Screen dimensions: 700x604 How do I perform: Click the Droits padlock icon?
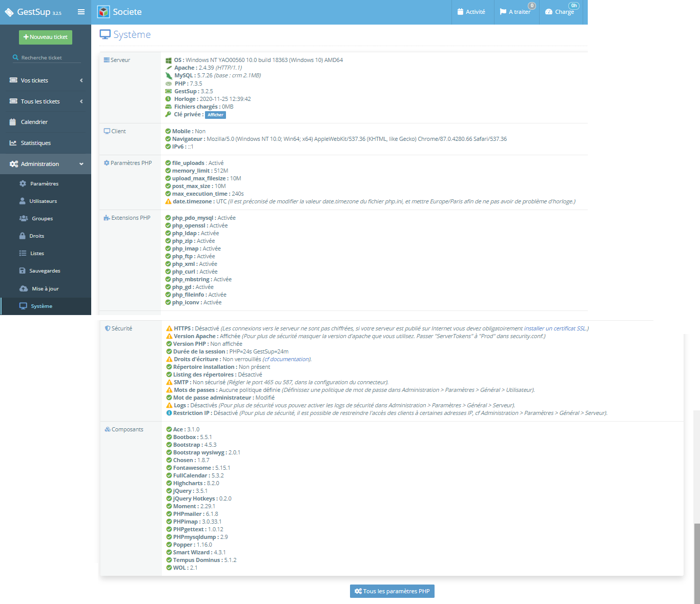23,236
